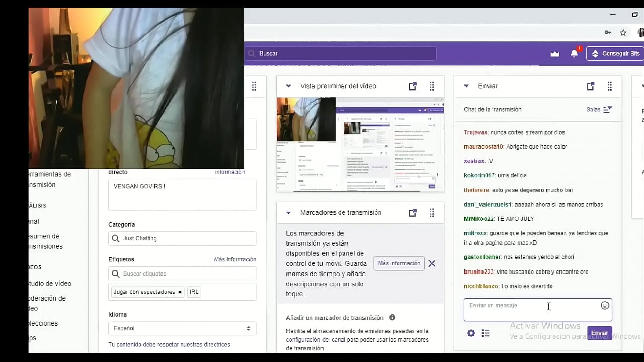
Task: Bookmark this page with star icon
Action: [623, 33]
